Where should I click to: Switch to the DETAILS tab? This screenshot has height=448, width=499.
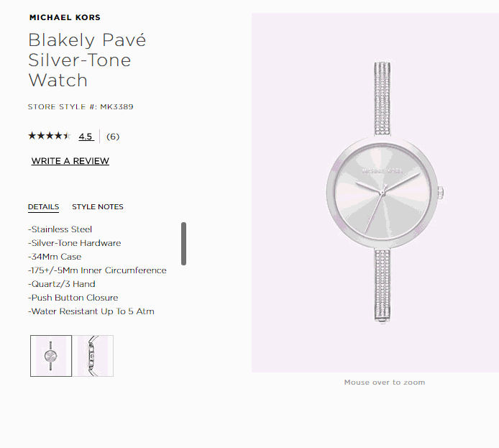tap(44, 207)
